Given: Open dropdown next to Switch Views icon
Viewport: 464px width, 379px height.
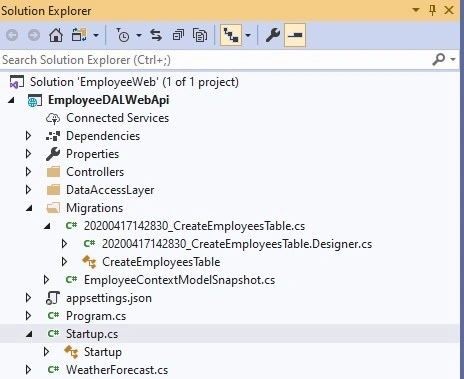Looking at the screenshot, I should tap(96, 35).
